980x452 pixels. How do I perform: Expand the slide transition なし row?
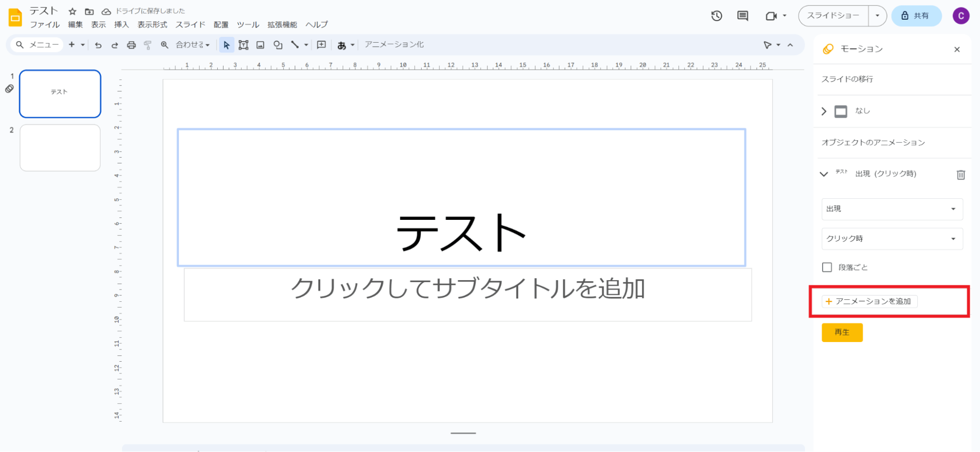tap(824, 111)
